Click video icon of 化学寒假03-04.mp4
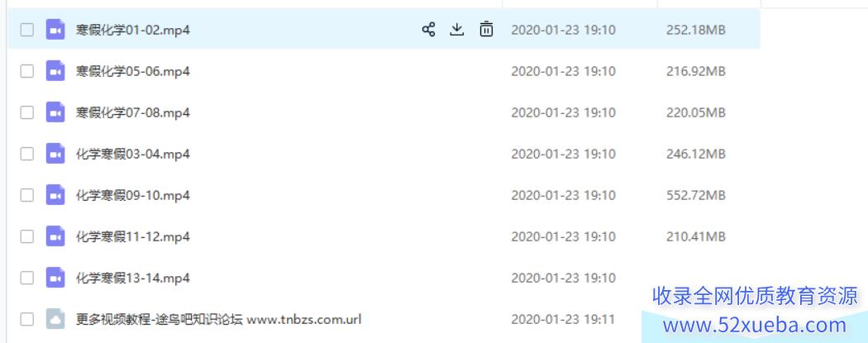The width and height of the screenshot is (868, 343). (x=55, y=153)
